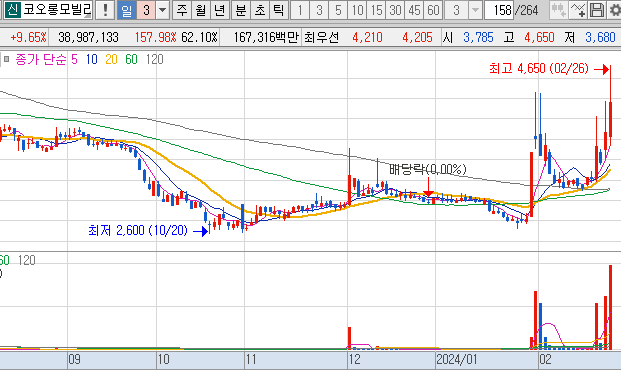Image resolution: width=621 pixels, height=370 pixels.
Task: Click the pink 3 period value button
Action: (146, 10)
